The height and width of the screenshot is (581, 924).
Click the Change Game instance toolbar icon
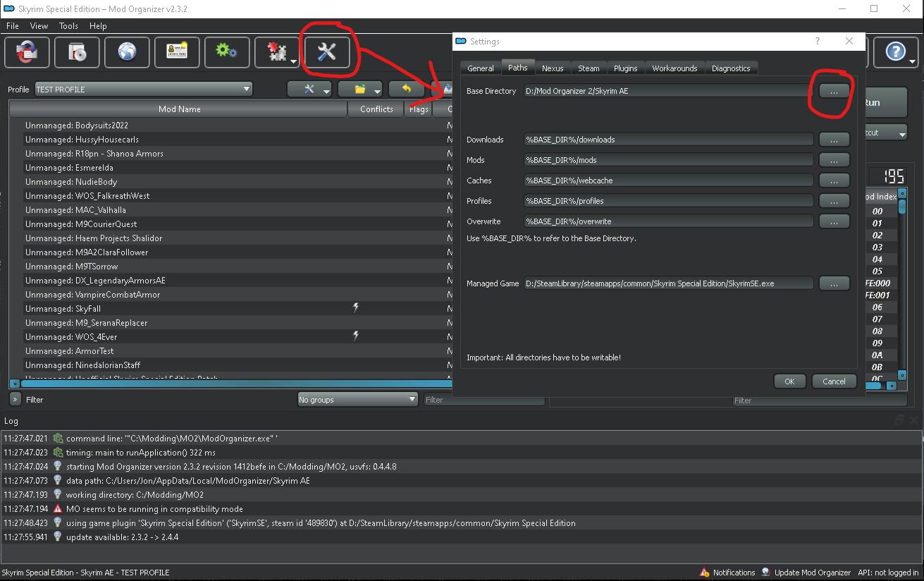27,52
